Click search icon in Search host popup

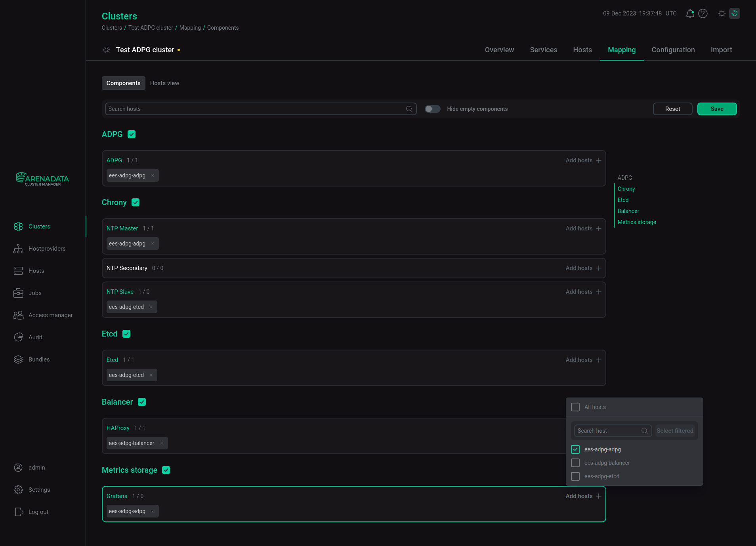(645, 431)
